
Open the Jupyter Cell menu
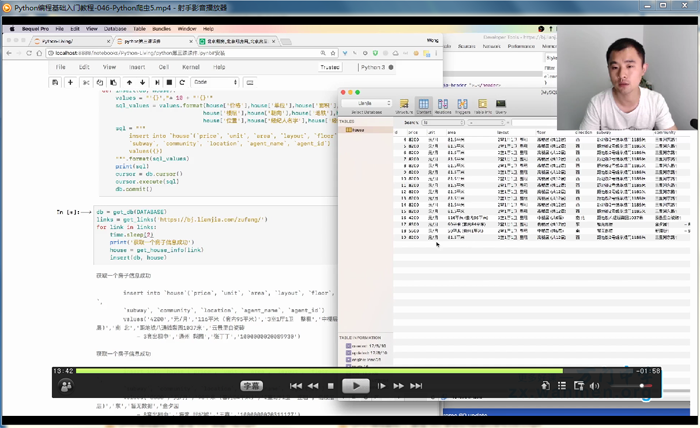tap(164, 67)
